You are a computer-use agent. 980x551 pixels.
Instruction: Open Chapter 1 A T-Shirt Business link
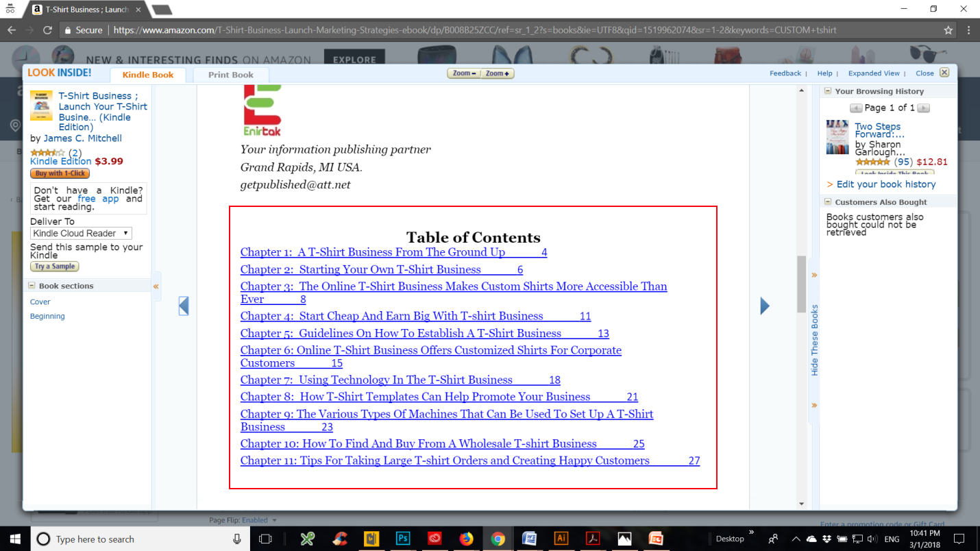point(394,252)
